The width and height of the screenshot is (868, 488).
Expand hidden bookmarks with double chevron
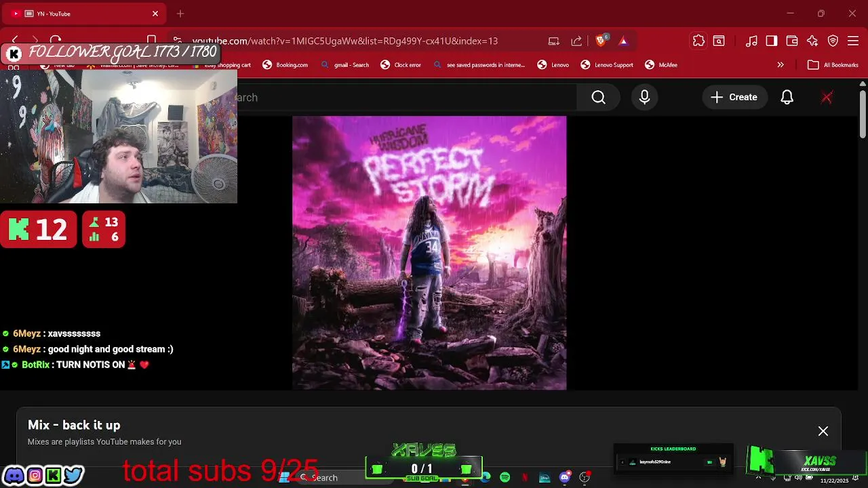(781, 65)
